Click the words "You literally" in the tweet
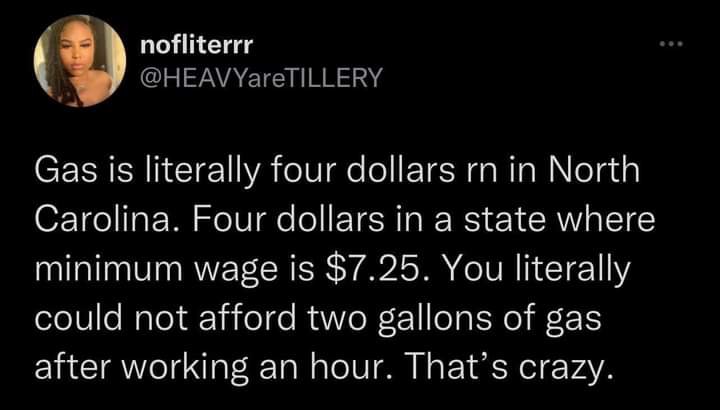The height and width of the screenshot is (410, 720). click(579, 269)
